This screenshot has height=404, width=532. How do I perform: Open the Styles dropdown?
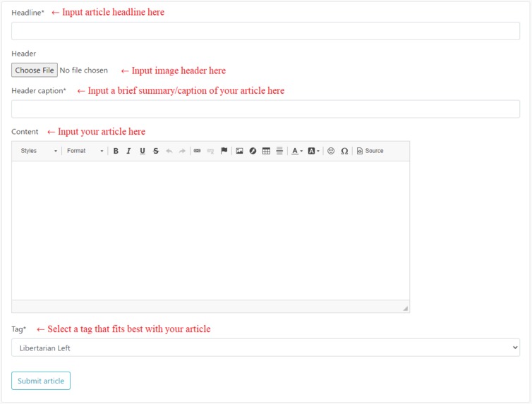coord(39,151)
